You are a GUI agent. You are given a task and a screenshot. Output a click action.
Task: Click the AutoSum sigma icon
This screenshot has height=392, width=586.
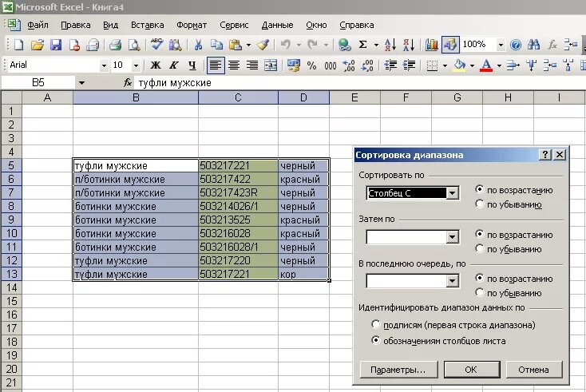(x=363, y=45)
